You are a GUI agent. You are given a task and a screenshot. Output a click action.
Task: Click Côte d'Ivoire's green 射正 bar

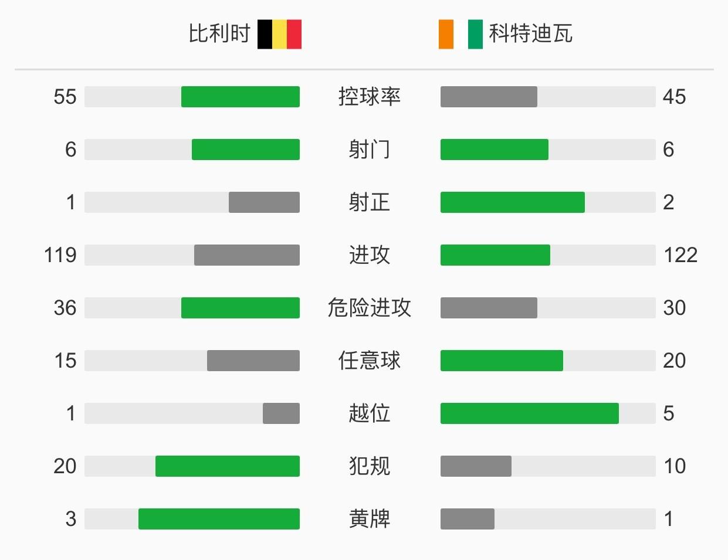coord(513,202)
